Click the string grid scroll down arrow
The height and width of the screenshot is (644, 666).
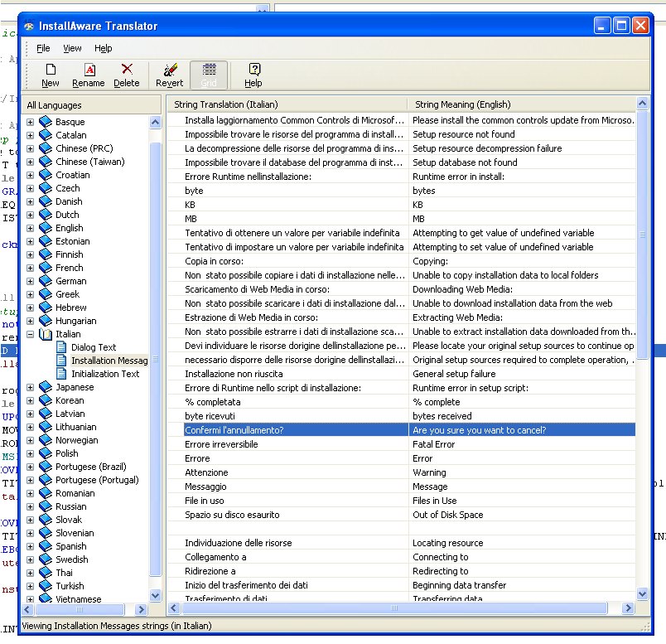(642, 593)
